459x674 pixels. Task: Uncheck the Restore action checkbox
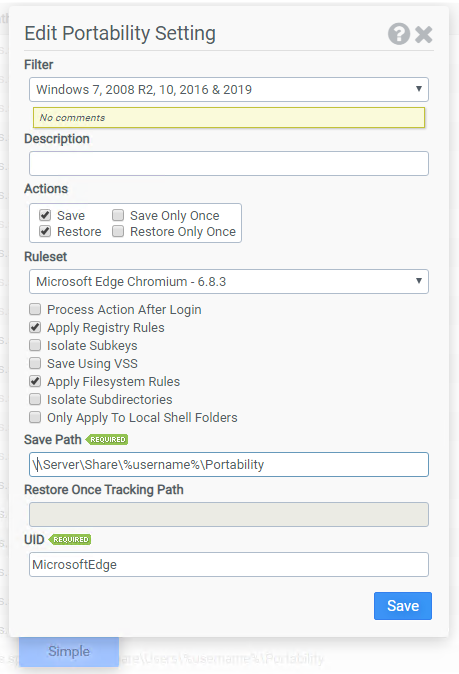click(x=45, y=231)
